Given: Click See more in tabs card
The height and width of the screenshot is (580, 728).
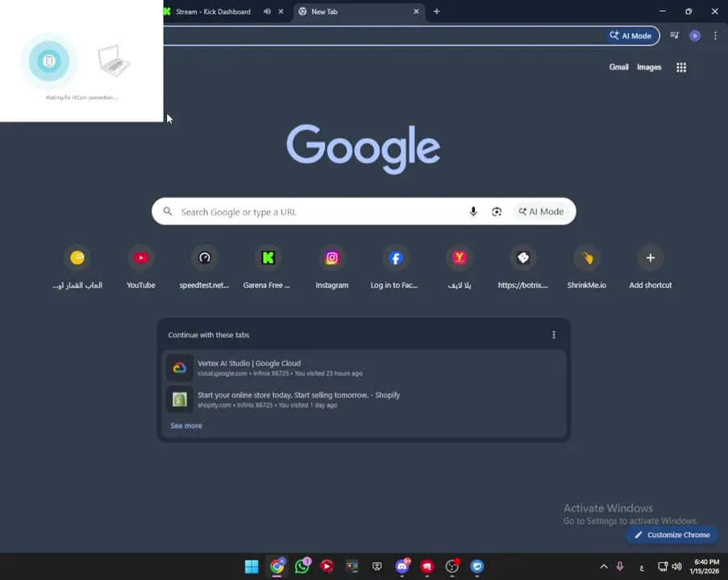Looking at the screenshot, I should (186, 425).
